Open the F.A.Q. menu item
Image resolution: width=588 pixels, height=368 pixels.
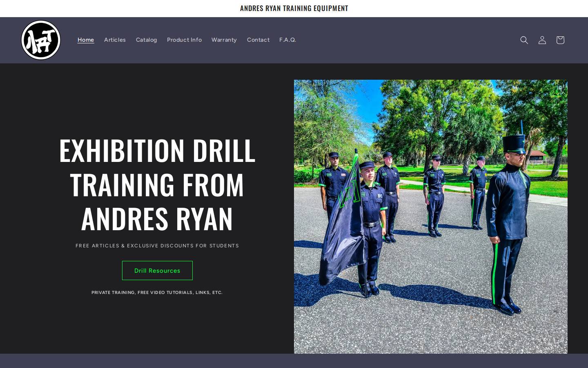287,40
